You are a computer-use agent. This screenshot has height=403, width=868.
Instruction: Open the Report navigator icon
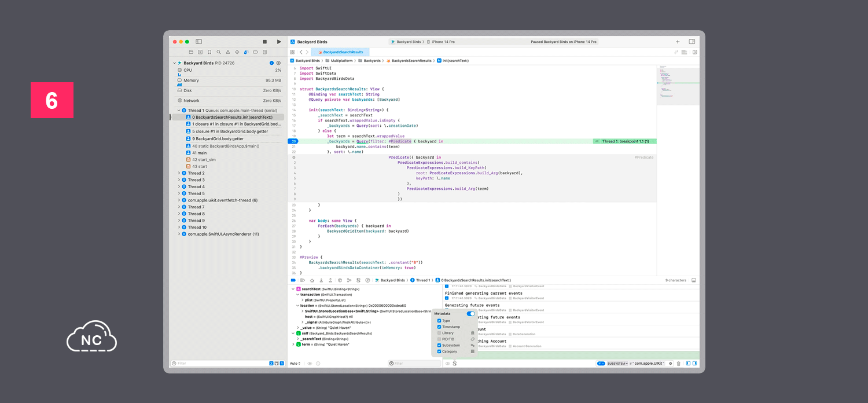click(x=264, y=52)
